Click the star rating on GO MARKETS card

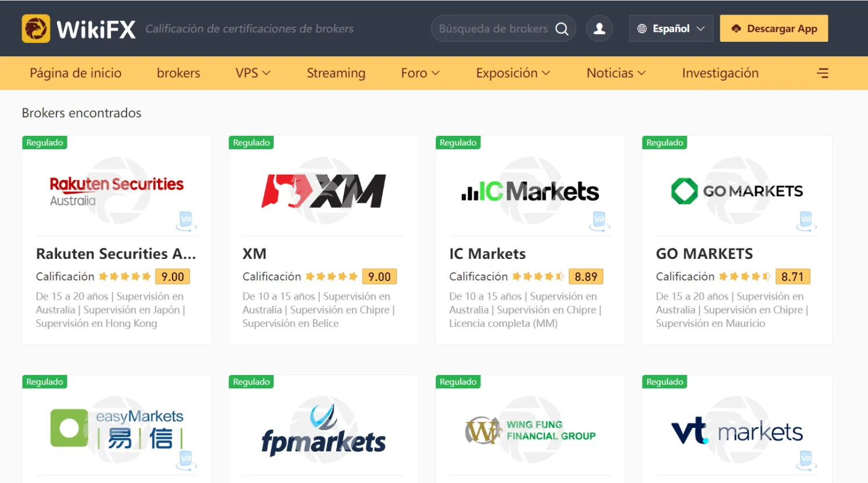[x=745, y=276]
